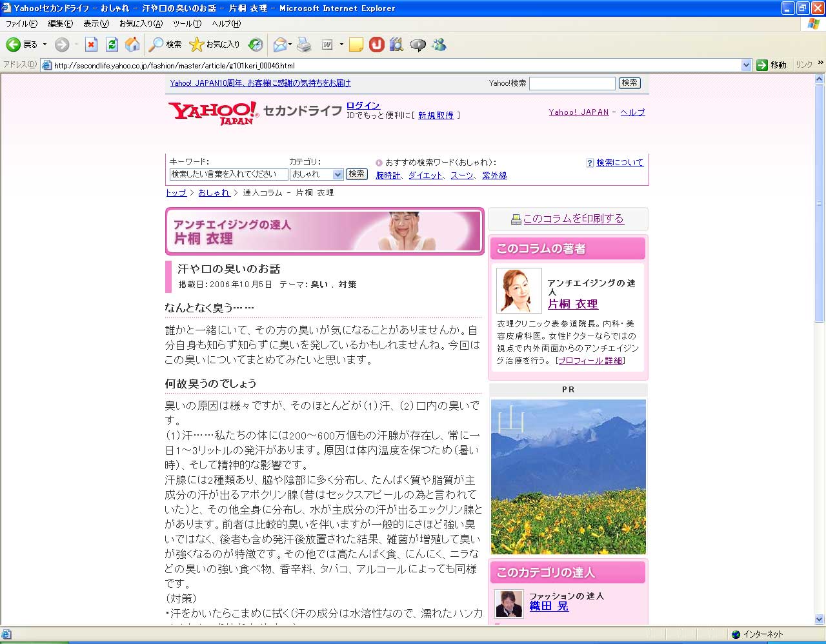
Task: Open the address bar dropdown arrow
Action: pyautogui.click(x=746, y=65)
